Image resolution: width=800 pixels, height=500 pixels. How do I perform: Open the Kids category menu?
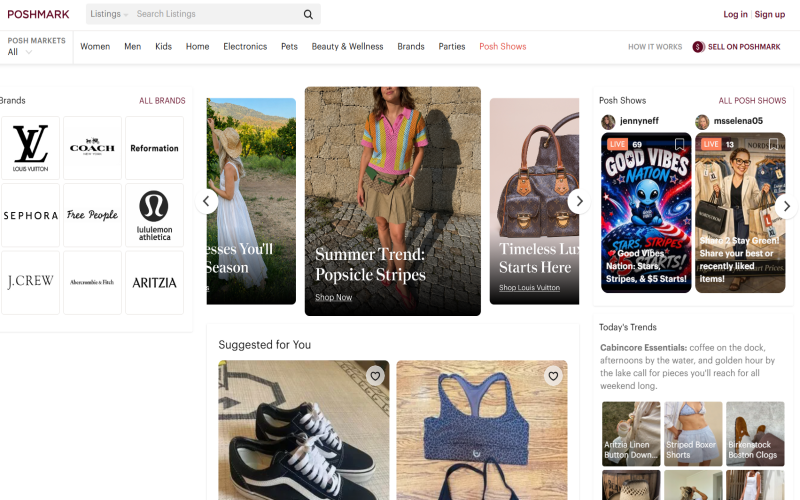[x=163, y=46]
